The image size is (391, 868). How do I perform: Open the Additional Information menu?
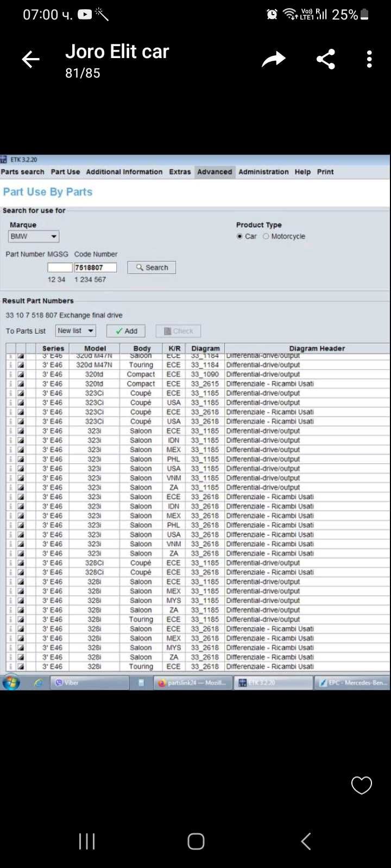pos(124,172)
